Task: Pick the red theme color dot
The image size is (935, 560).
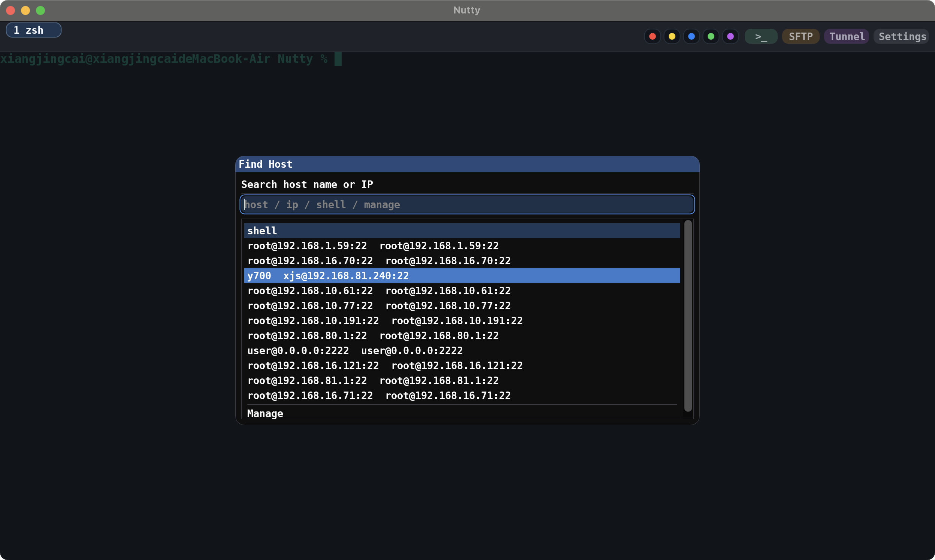Action: [652, 36]
